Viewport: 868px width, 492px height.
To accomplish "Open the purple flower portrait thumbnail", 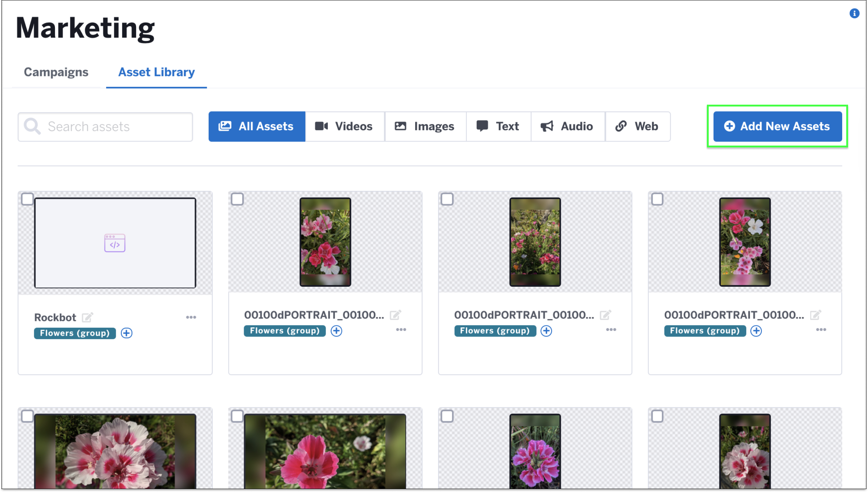I will 535,451.
